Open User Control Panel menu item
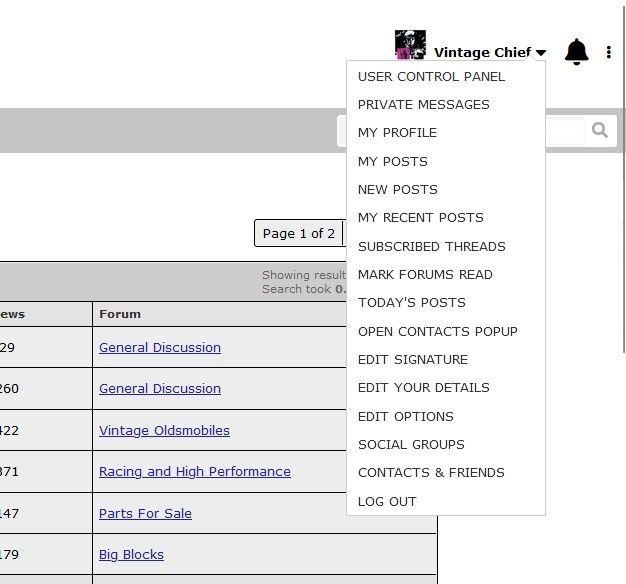 click(431, 77)
